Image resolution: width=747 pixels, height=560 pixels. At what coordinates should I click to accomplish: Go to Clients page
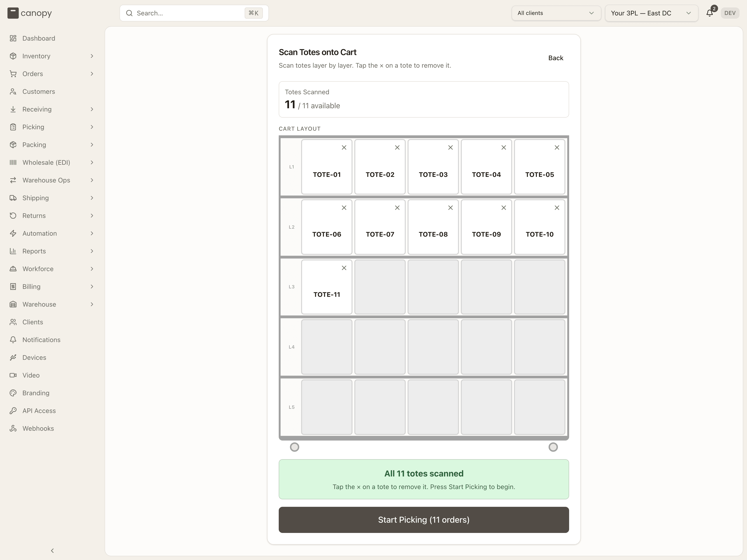tap(52, 322)
